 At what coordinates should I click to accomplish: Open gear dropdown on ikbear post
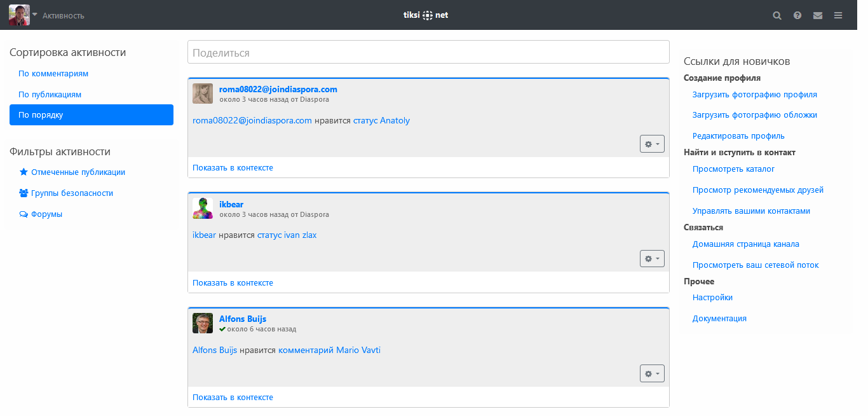tap(652, 259)
